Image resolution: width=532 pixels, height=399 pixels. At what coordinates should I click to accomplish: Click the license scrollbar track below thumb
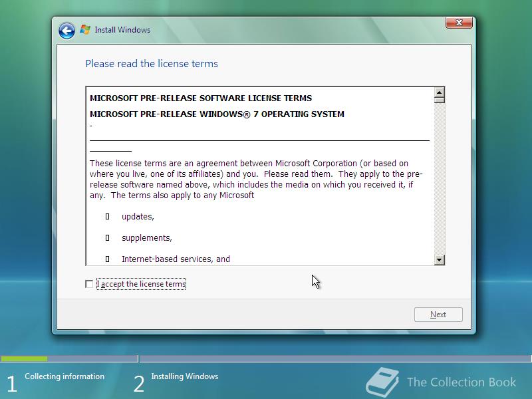pos(440,179)
